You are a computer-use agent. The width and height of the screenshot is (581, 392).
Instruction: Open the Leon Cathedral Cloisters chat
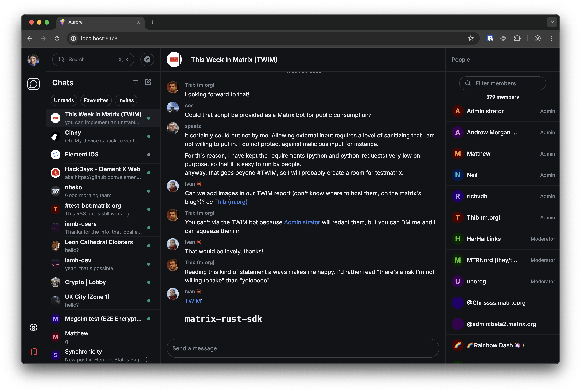103,246
